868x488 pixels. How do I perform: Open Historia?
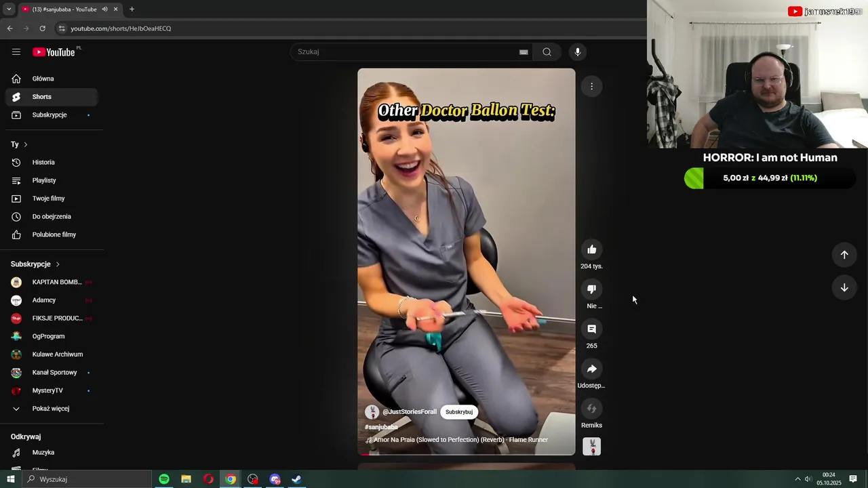coord(52,163)
